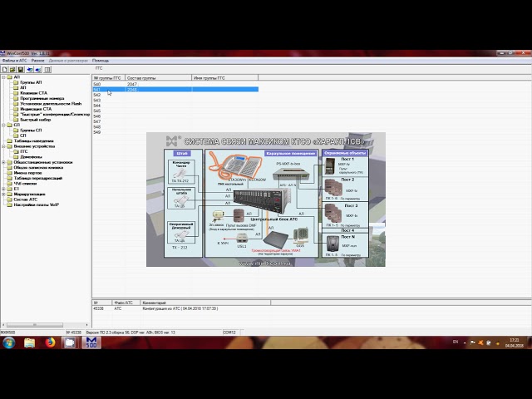Select Группы СЛ in the tree

31,131
